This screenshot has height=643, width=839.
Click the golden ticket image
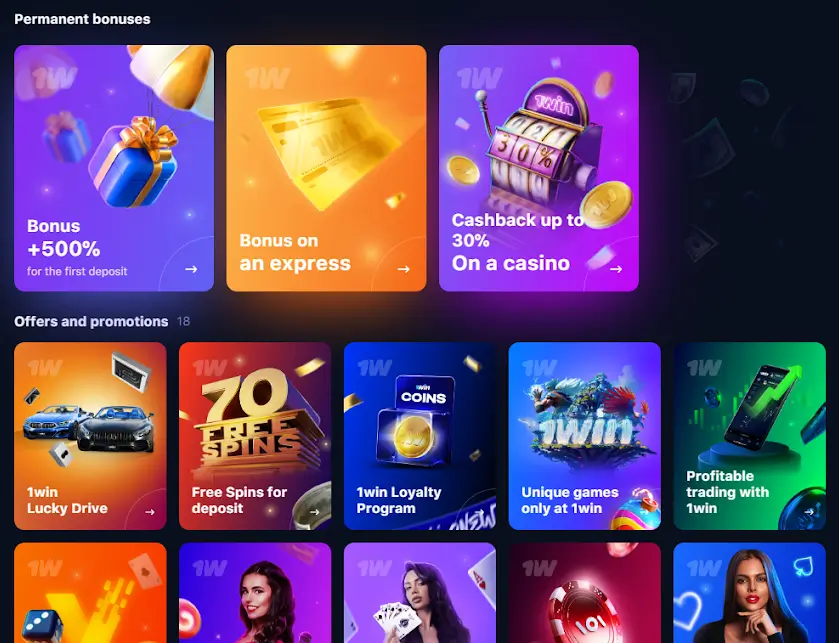329,151
